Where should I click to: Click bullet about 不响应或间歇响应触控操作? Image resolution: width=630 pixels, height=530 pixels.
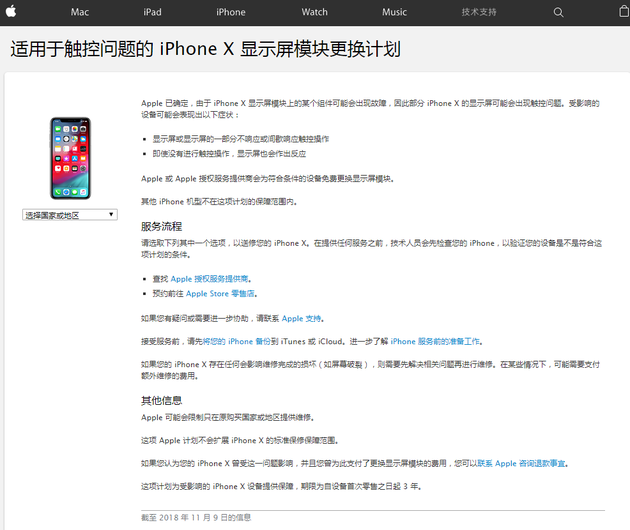241,139
